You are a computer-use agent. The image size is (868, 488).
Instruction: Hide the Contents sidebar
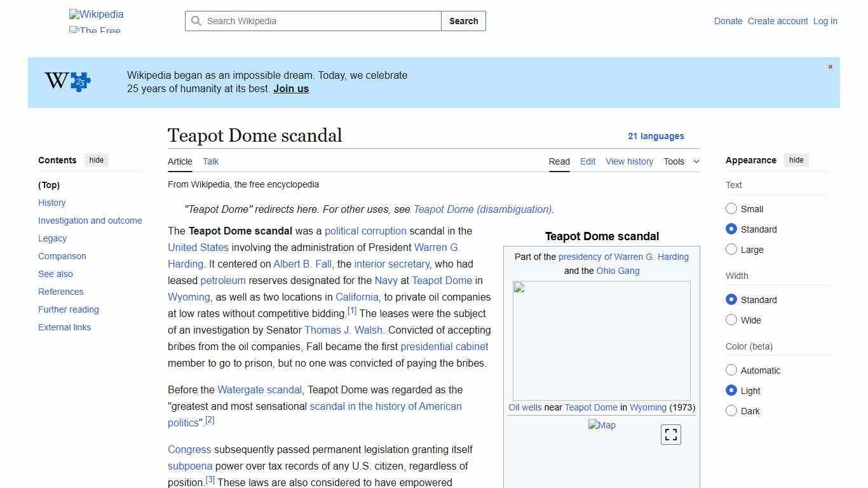pos(96,159)
